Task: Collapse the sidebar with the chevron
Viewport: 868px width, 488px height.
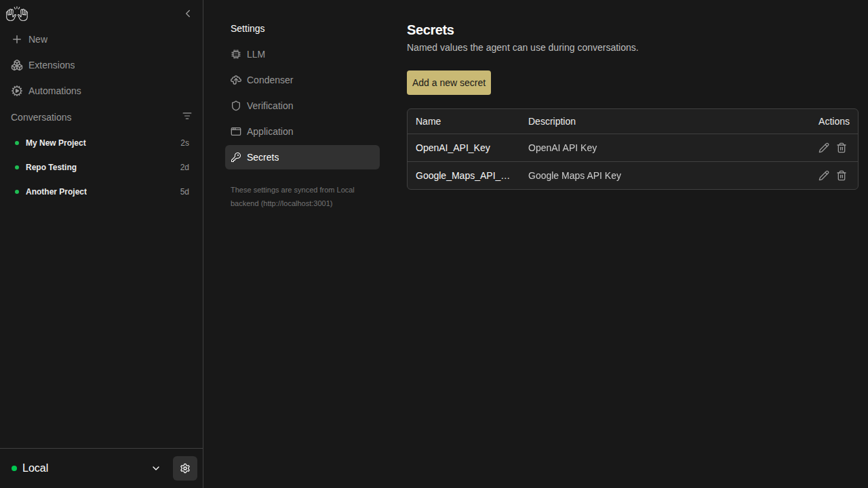Action: [x=188, y=14]
